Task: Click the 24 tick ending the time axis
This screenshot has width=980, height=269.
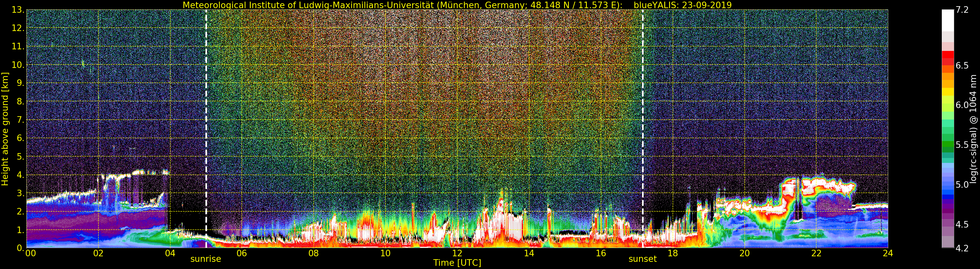Action: [888, 253]
